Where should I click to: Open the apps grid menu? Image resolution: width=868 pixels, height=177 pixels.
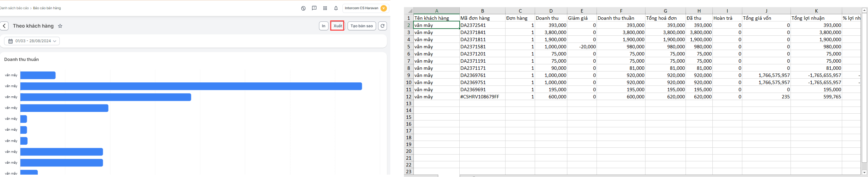[x=325, y=8]
